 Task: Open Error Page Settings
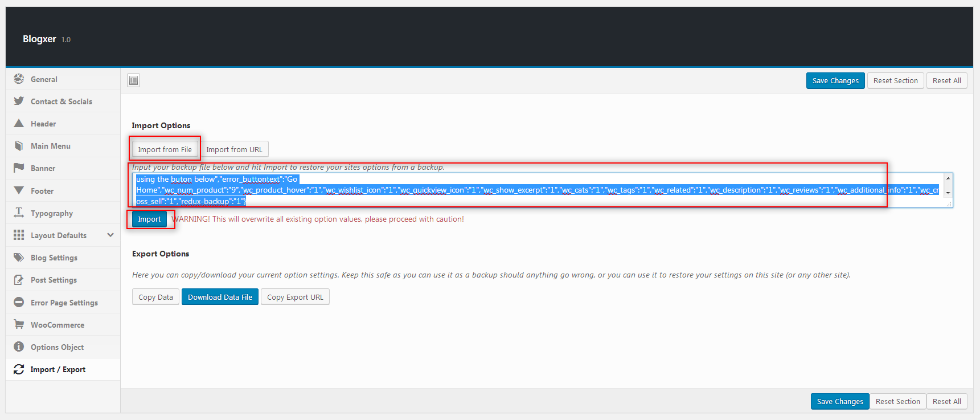click(x=63, y=303)
